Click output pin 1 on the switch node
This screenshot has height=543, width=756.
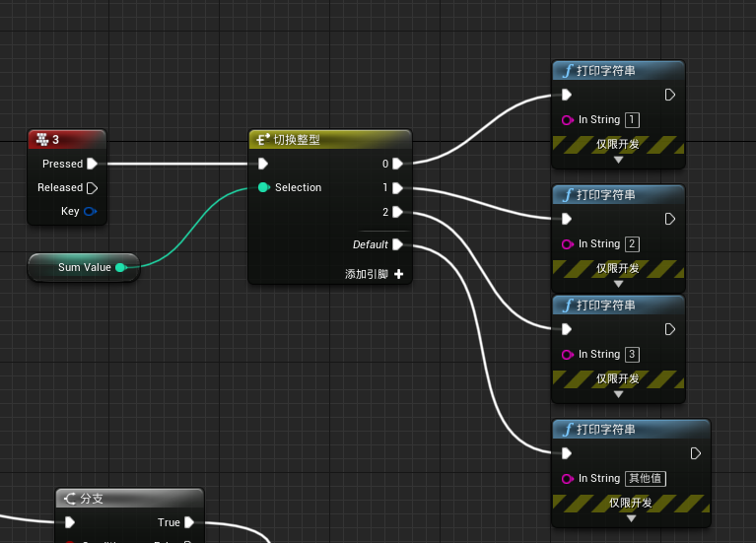point(397,187)
